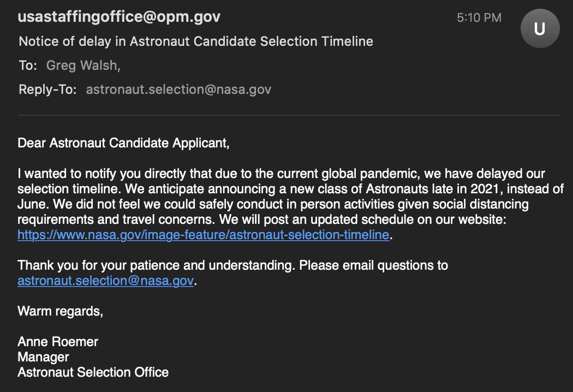Viewport: 573px width, 392px height.
Task: Click the "Reply-To:" field label
Action: click(47, 90)
